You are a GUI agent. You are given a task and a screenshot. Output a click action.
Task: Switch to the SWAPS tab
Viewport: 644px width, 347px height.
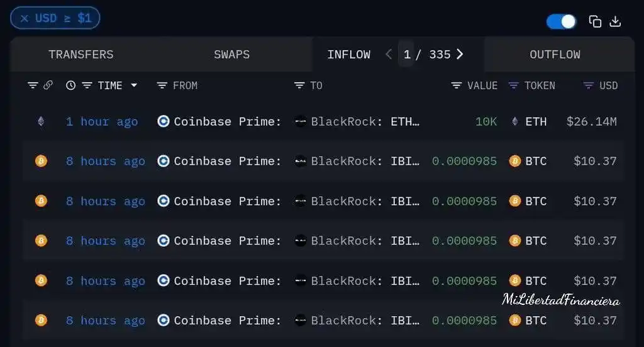coord(231,54)
